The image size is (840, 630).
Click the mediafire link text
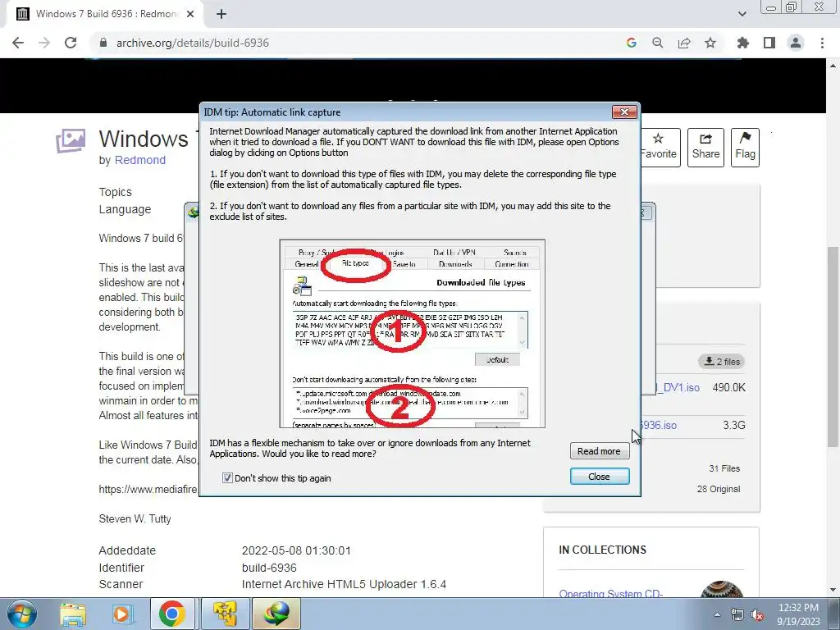coord(148,489)
